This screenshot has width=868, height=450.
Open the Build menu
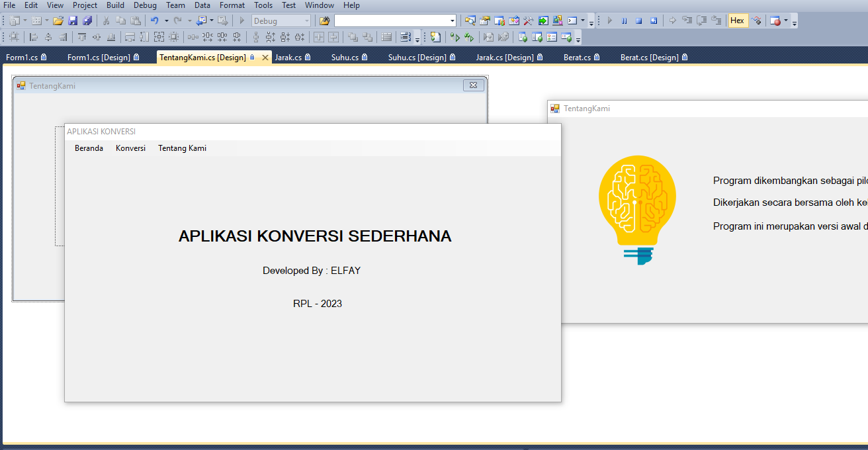pyautogui.click(x=115, y=5)
